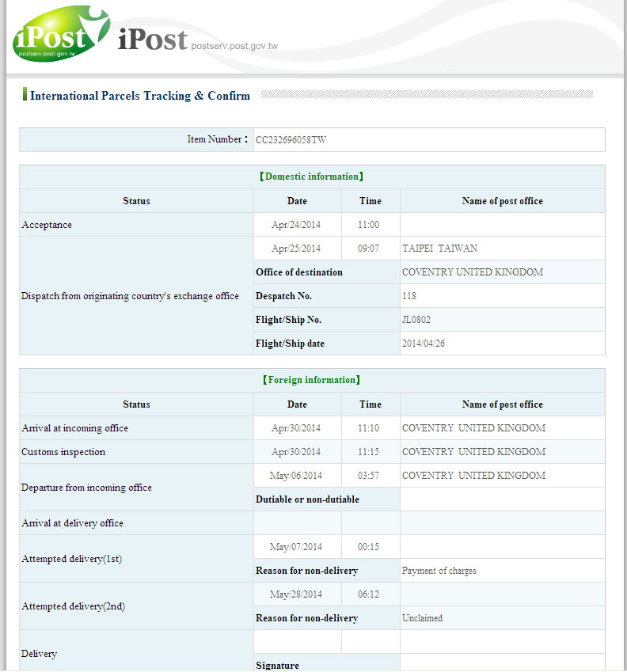
Task: Click the Signature label under Delivery
Action: tap(277, 666)
